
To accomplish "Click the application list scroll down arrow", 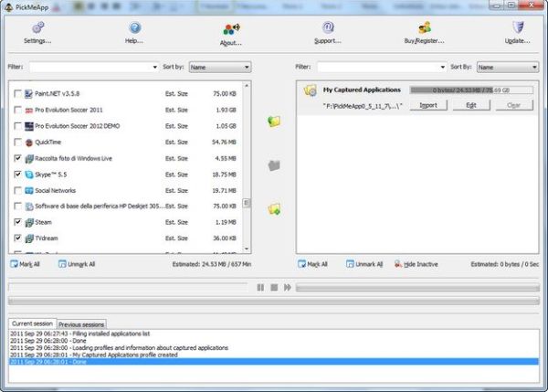I will click(247, 249).
